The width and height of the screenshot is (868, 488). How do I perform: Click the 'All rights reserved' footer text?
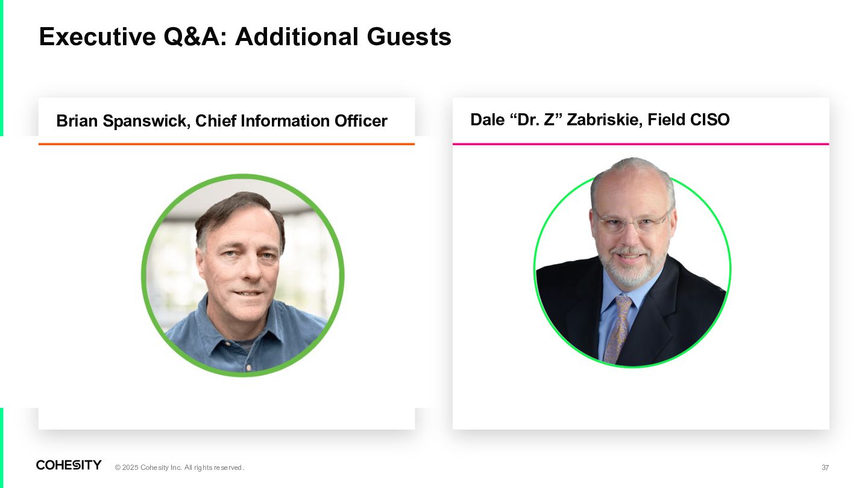tap(214, 468)
